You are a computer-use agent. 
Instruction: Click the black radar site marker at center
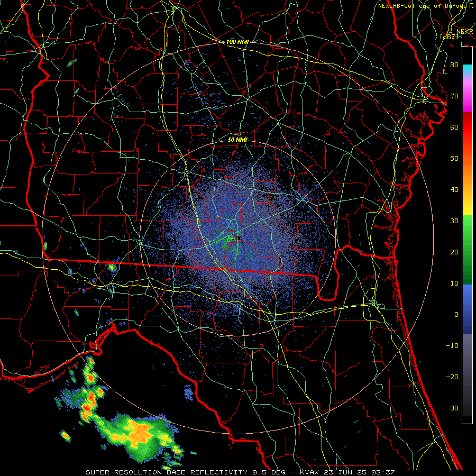[239, 237]
